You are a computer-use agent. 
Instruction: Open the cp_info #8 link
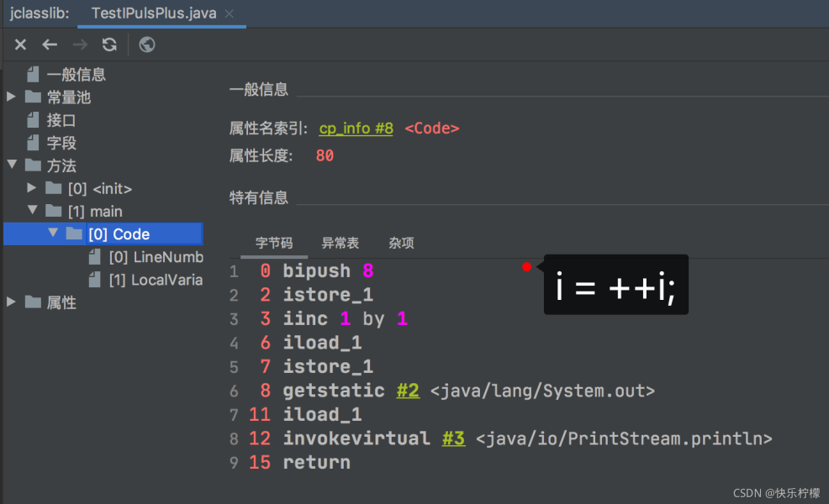click(x=356, y=129)
